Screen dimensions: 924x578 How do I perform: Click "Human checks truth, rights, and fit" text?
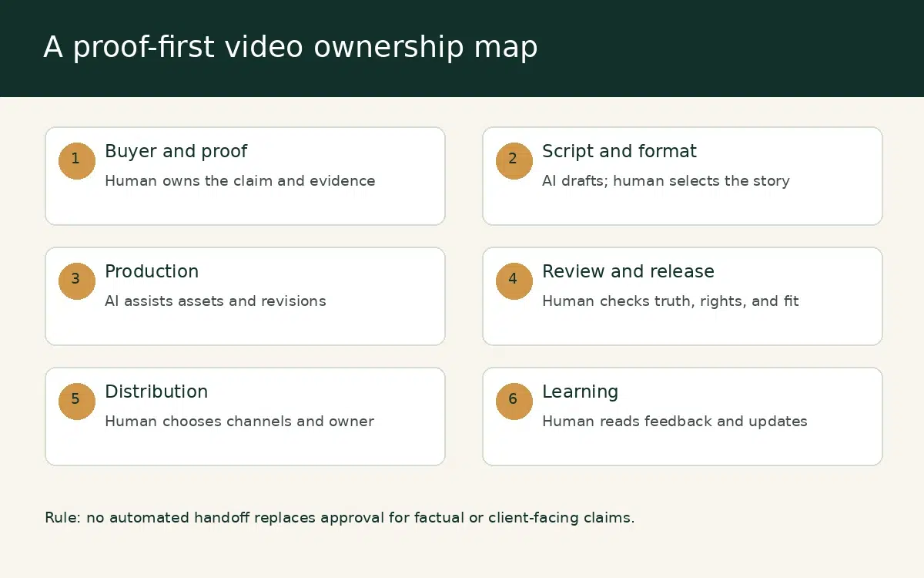click(671, 301)
